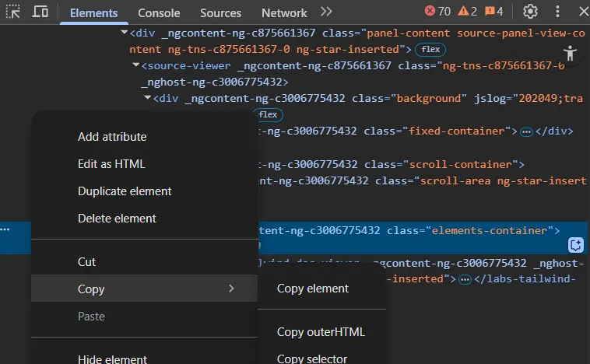The image size is (590, 364).
Task: Switch to the Console tab
Action: (159, 13)
